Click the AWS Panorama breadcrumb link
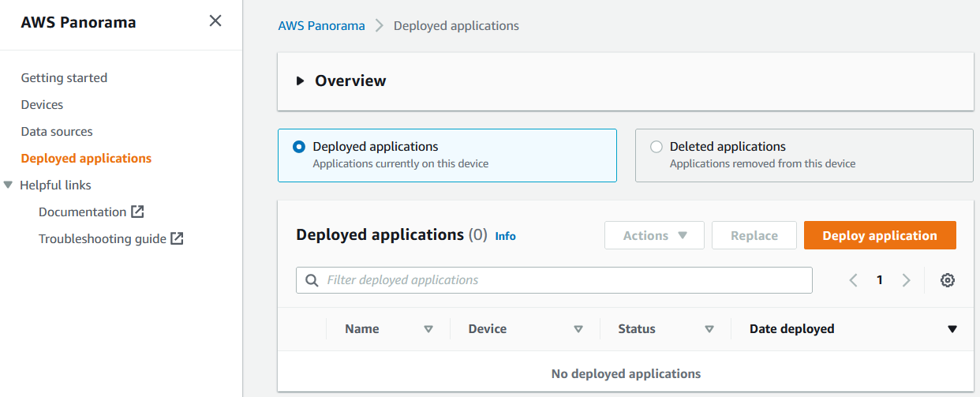The image size is (980, 397). click(x=321, y=25)
